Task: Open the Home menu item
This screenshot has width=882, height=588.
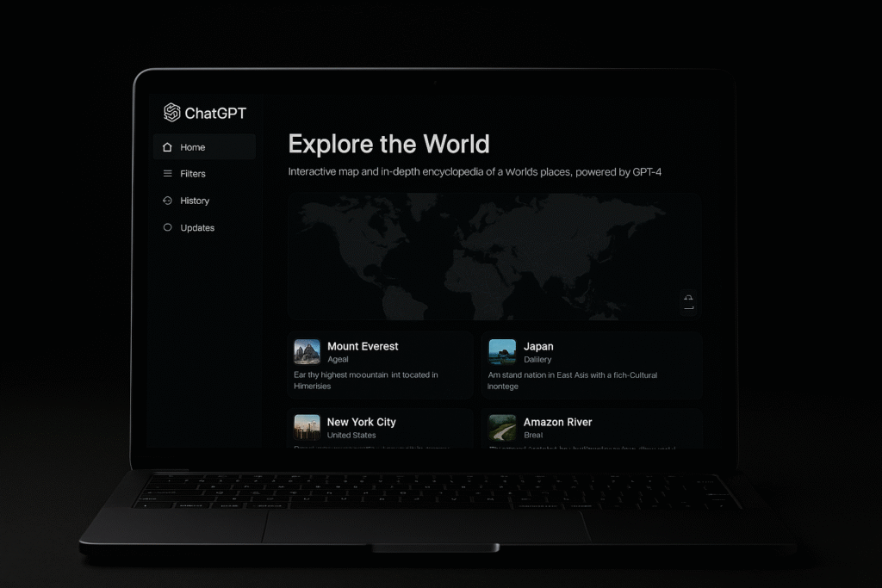Action: click(193, 147)
